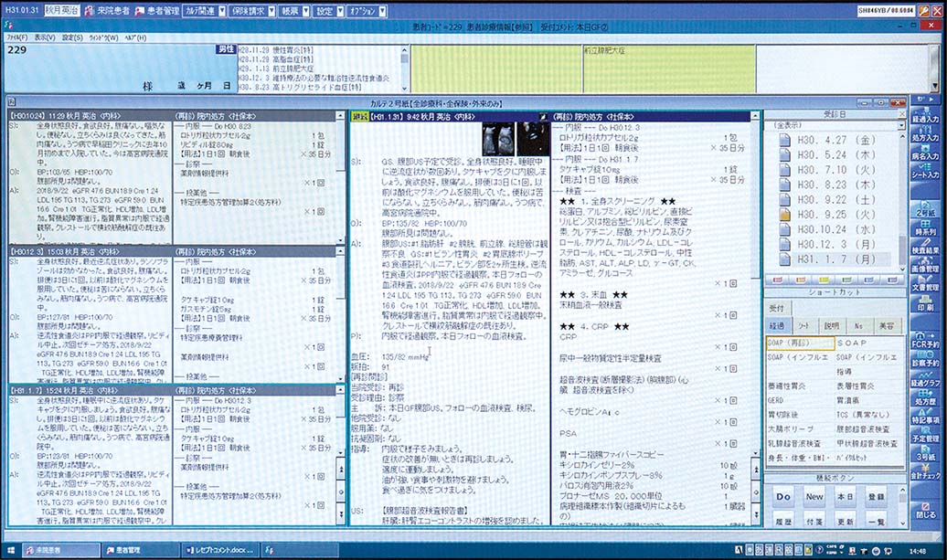The width and height of the screenshot is (947, 560).
Task: Expand the カルテ関連 dropdown menu
Action: [x=202, y=13]
